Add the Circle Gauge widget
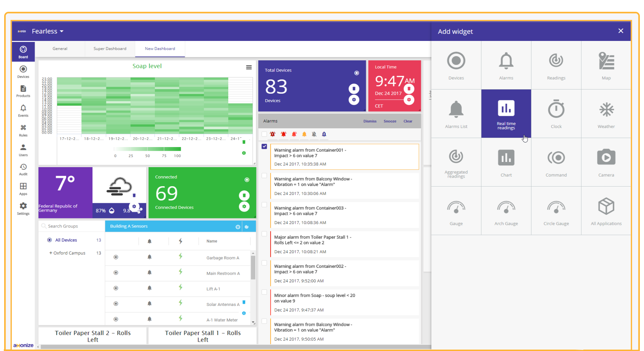 556,211
